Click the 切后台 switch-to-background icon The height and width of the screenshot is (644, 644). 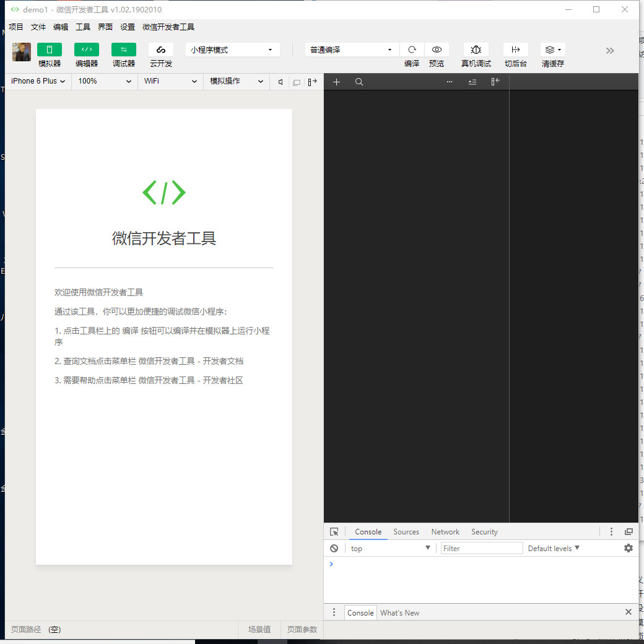coord(515,50)
